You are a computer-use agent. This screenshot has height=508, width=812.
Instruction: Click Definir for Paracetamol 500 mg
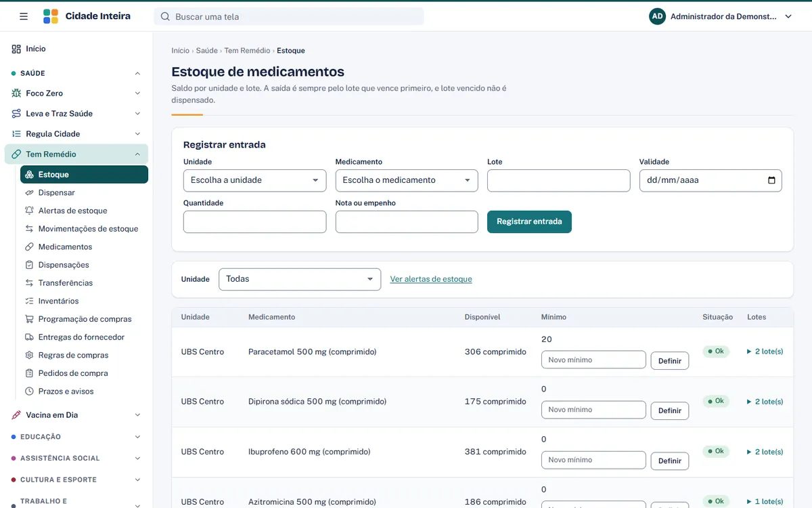coord(670,361)
